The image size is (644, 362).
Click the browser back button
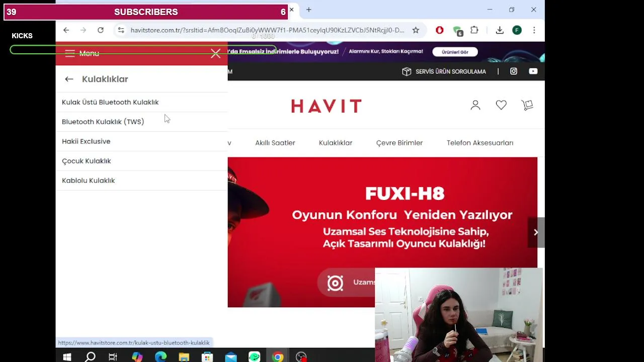tap(66, 30)
